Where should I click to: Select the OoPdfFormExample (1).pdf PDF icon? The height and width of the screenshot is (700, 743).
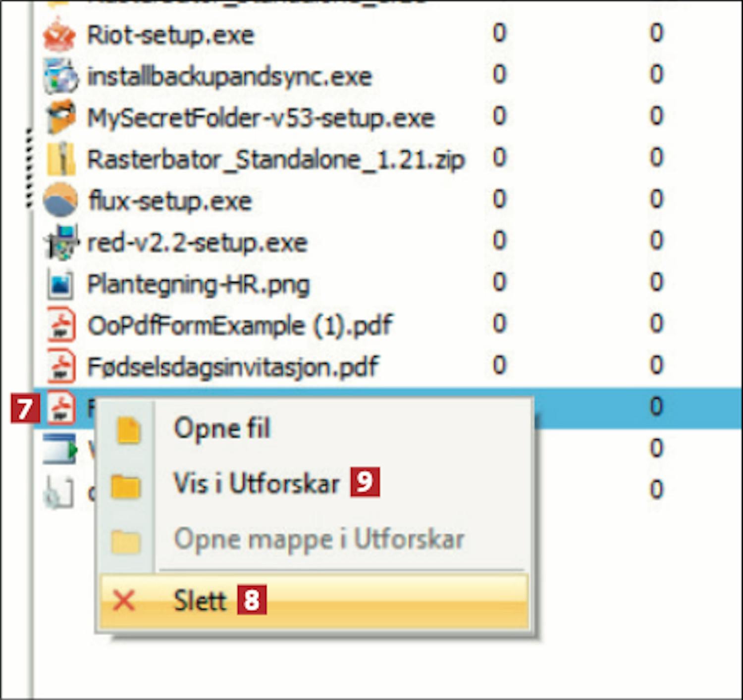coord(61,325)
